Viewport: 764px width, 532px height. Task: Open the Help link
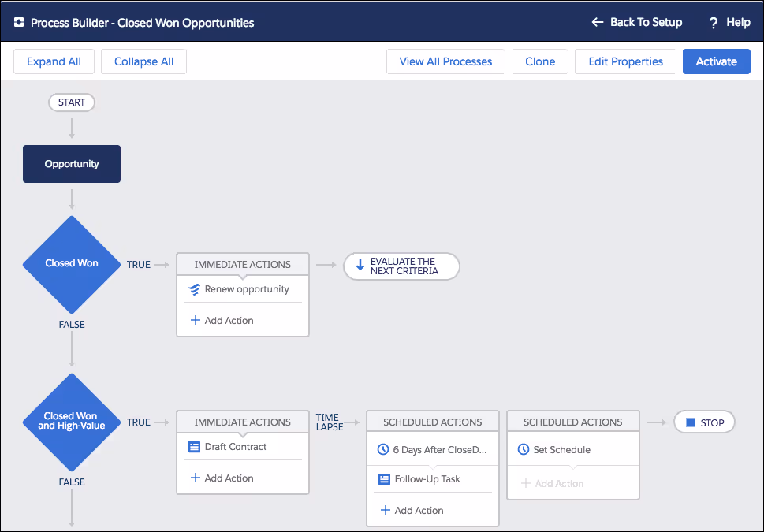(729, 22)
